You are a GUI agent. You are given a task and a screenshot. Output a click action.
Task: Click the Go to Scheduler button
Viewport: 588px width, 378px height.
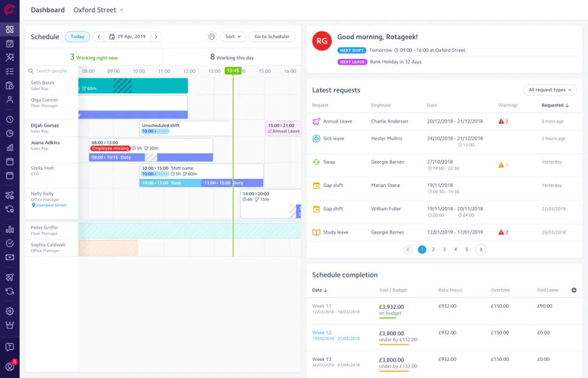pyautogui.click(x=272, y=37)
